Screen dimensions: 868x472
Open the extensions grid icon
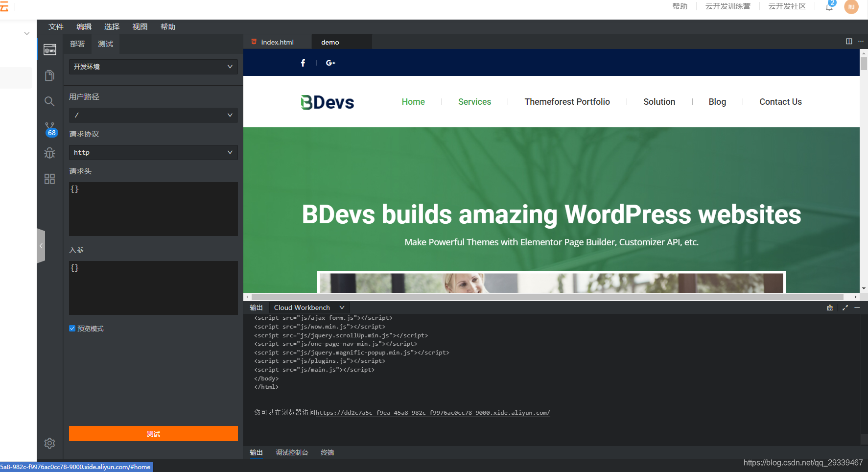49,179
